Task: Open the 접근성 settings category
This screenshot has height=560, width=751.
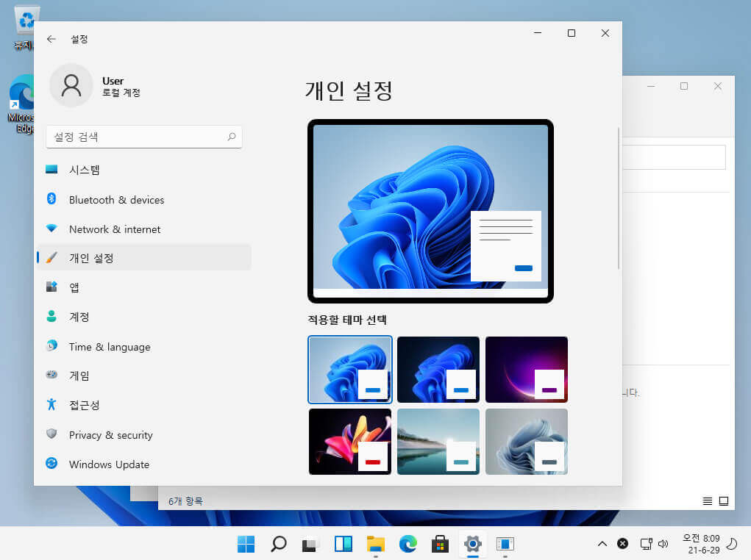Action: 143,406
